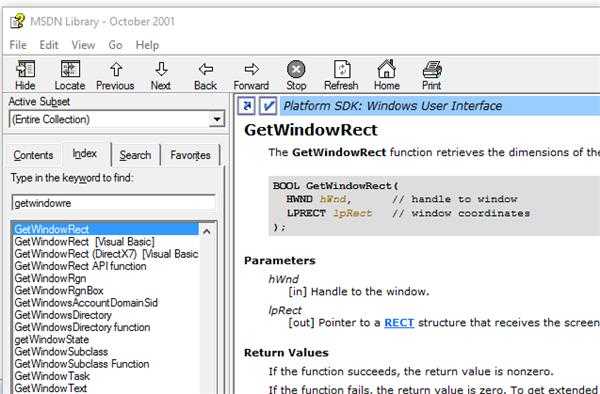Open the File menu
Screen dimensions: 600x394
click(18, 45)
